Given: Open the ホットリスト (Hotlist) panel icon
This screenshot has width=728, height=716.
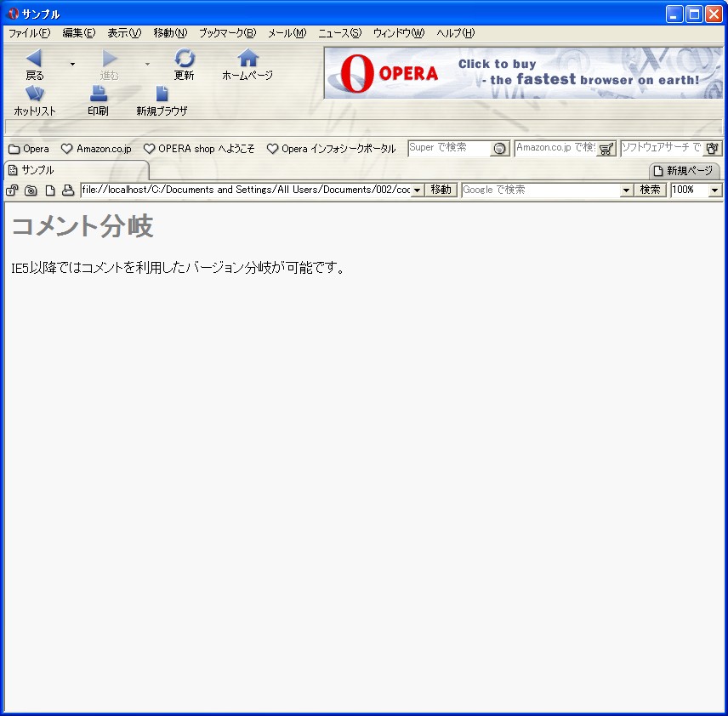Looking at the screenshot, I should tap(35, 94).
